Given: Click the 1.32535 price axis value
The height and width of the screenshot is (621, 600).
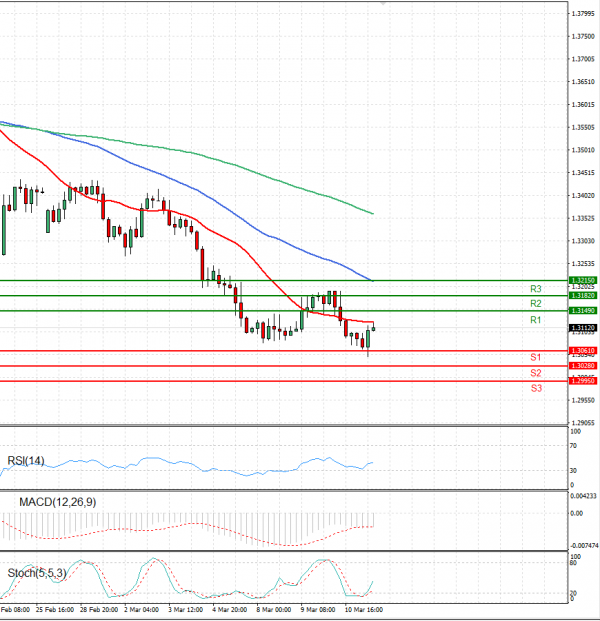Looking at the screenshot, I should (x=583, y=263).
